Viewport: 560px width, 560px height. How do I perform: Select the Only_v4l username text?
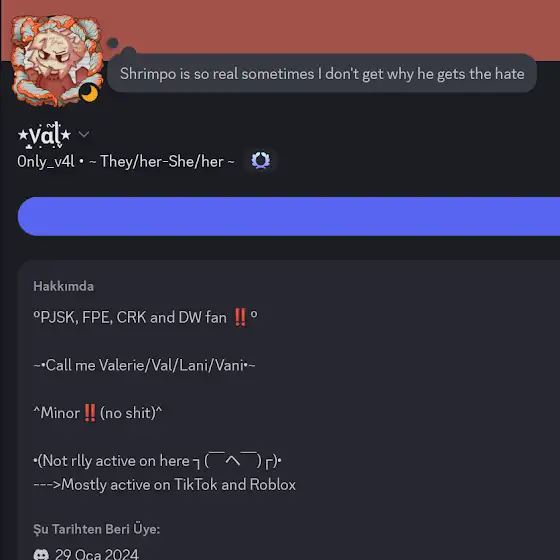pos(46,162)
